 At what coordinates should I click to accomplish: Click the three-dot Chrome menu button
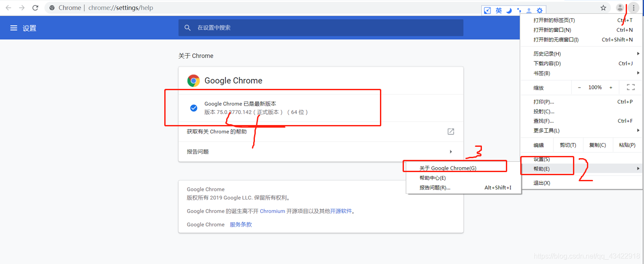tap(634, 8)
